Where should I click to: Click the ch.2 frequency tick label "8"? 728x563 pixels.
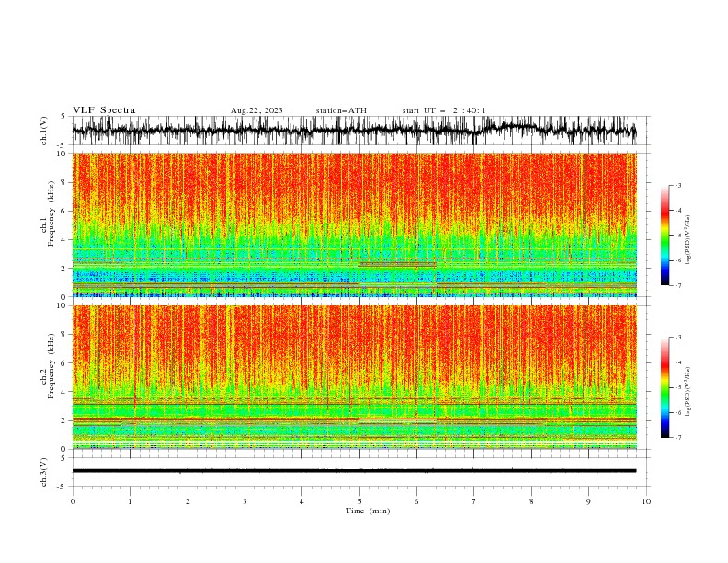(64, 335)
